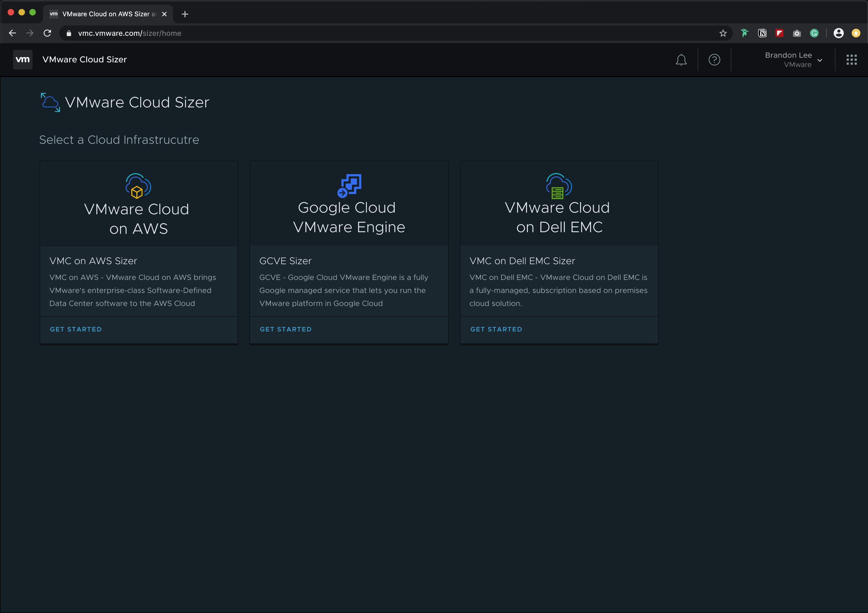Click GET STARTED for VMC on AWS
Image resolution: width=868 pixels, height=613 pixels.
click(x=76, y=329)
